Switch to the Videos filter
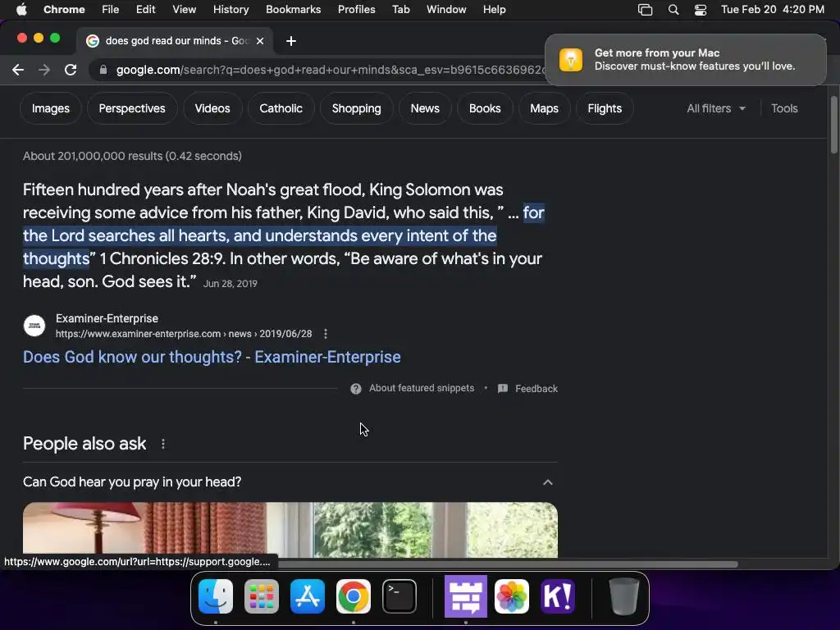Image resolution: width=840 pixels, height=630 pixels. click(212, 108)
